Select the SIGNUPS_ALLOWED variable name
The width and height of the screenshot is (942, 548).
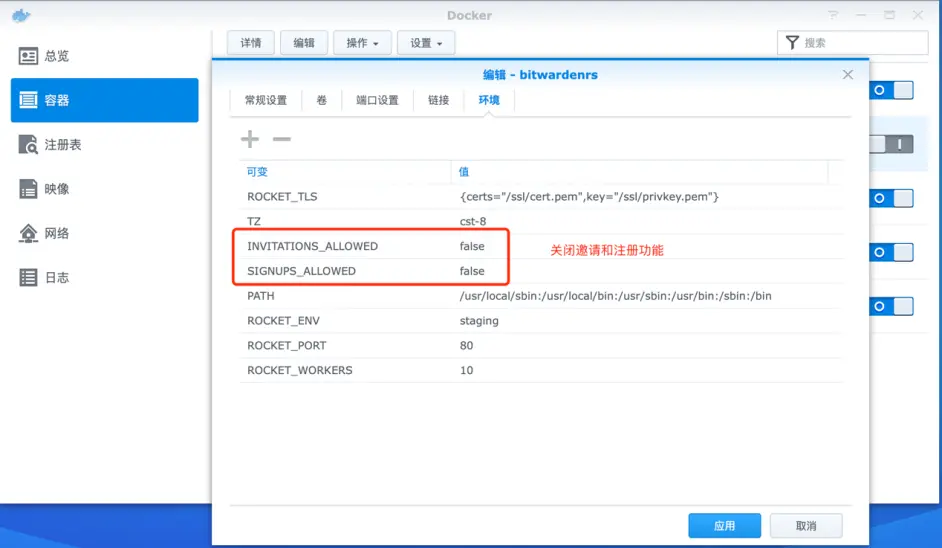pyautogui.click(x=302, y=271)
